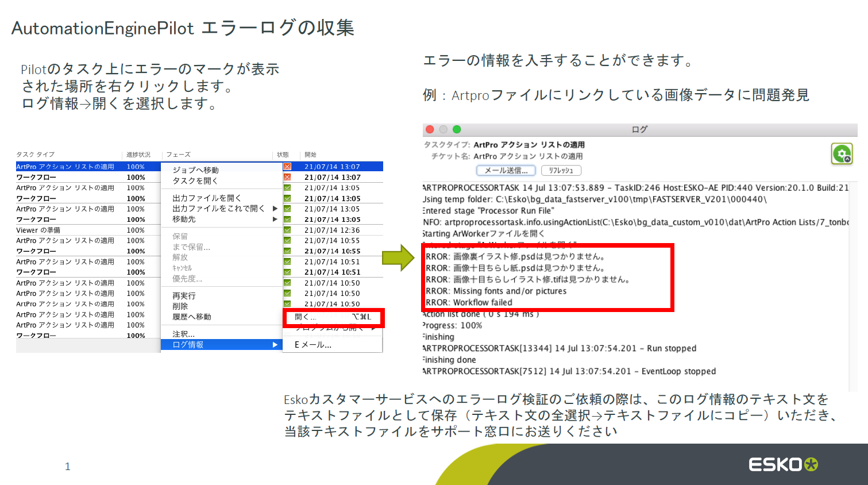
Task: Click the 'Using temp folder' log line
Action: [595, 199]
